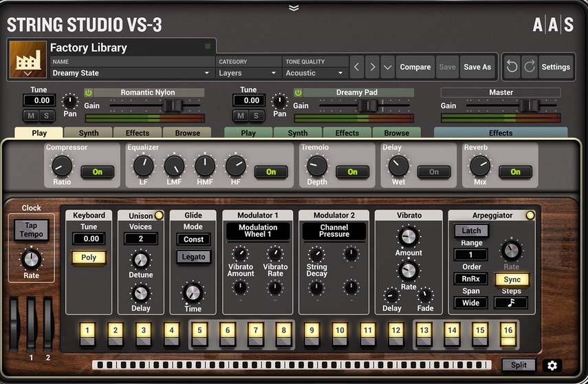The image size is (588, 384).
Task: Open Arpeggiator Order RnRx selector
Action: 470,279
